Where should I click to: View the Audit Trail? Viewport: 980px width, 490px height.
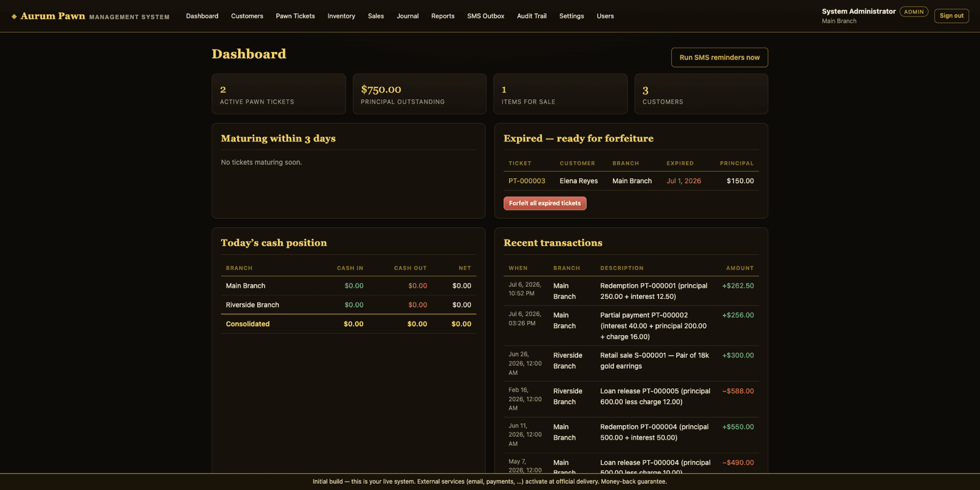coord(532,16)
